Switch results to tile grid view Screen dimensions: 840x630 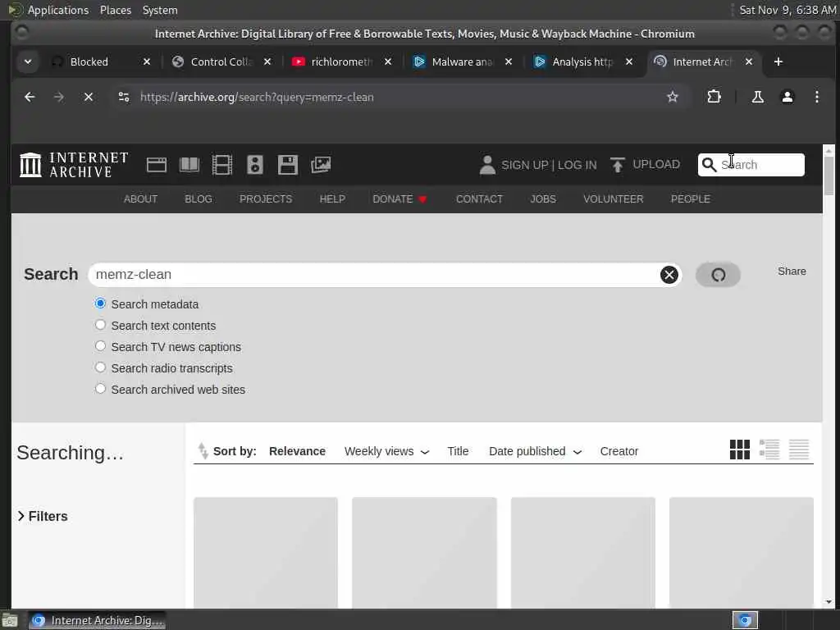[740, 450]
